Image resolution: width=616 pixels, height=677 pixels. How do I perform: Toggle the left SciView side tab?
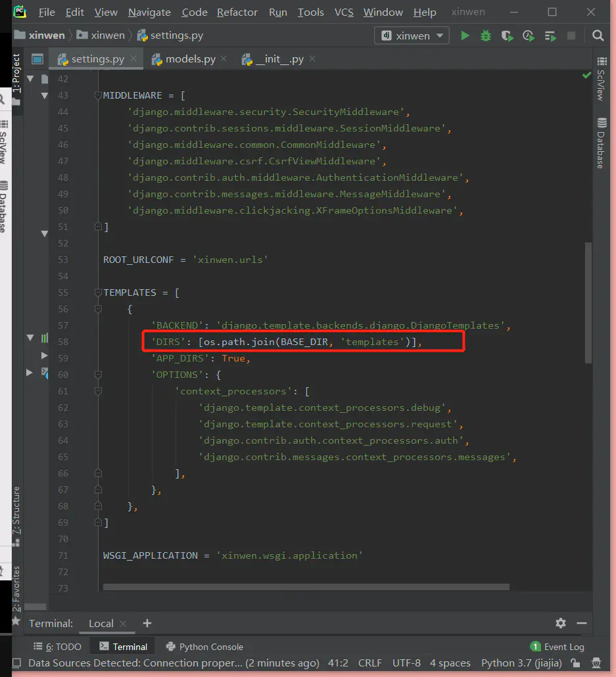point(5,143)
